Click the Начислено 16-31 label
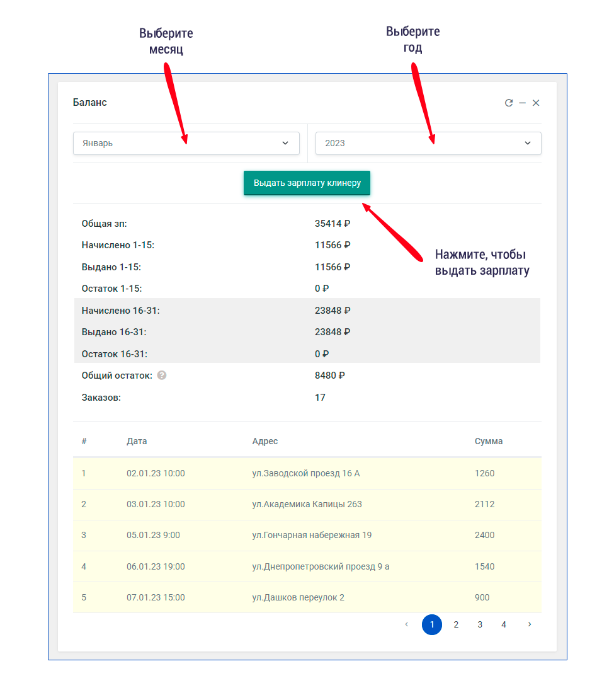 tap(120, 311)
